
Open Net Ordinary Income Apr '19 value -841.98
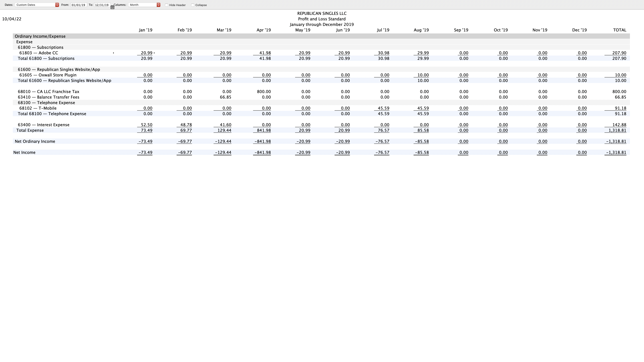click(263, 141)
